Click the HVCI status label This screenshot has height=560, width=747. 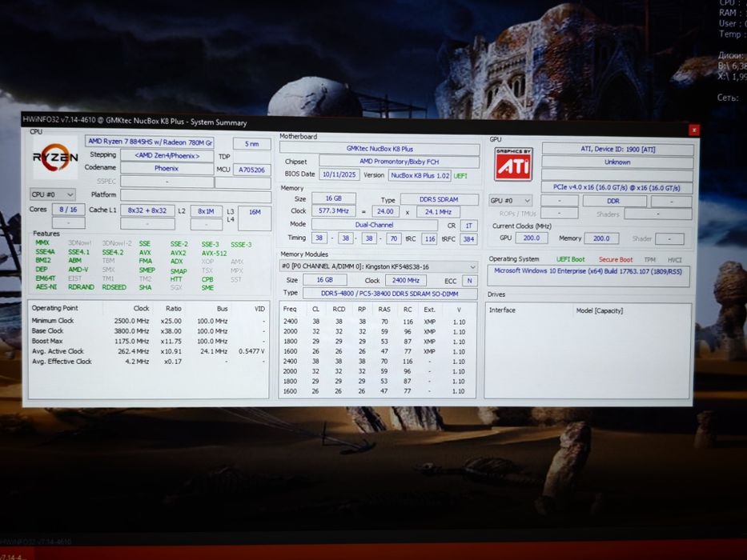pyautogui.click(x=675, y=260)
